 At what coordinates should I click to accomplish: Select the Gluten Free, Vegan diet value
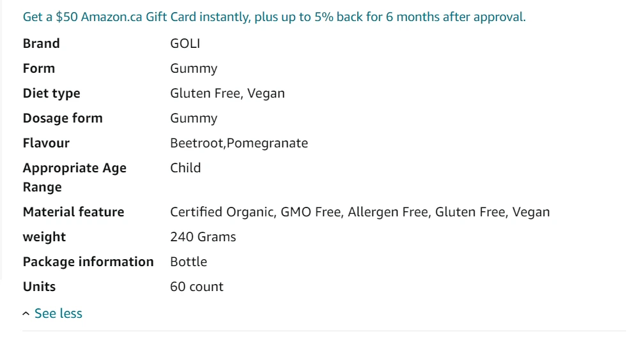[x=227, y=93]
